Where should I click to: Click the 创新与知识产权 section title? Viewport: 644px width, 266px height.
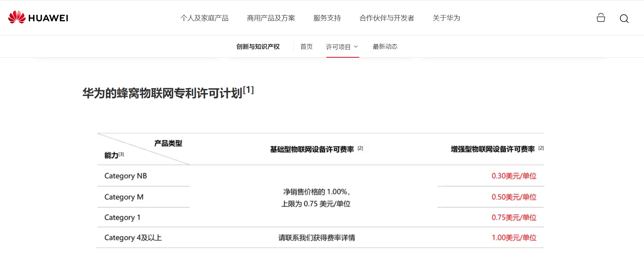click(258, 47)
